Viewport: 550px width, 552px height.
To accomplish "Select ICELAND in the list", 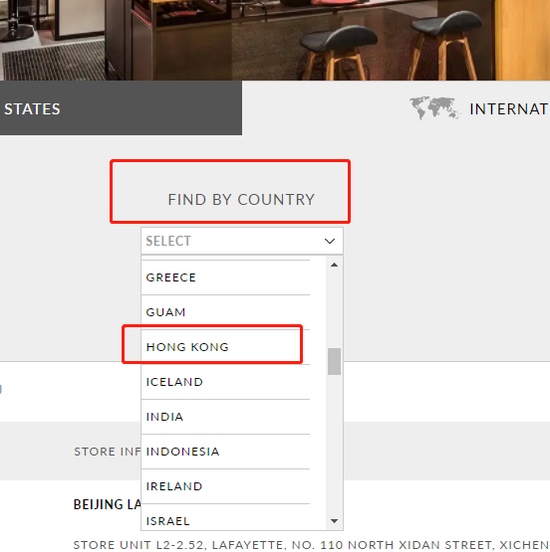I will click(225, 382).
